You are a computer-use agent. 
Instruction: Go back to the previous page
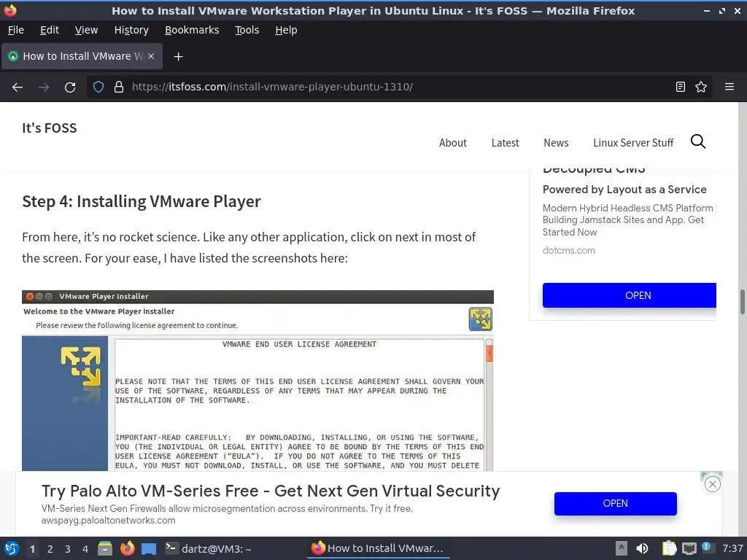tap(18, 87)
